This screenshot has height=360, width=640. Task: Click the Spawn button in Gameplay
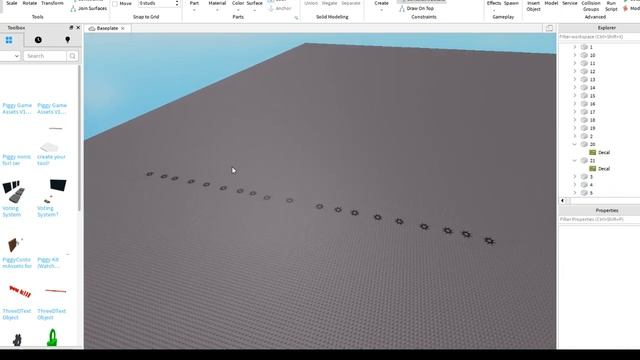click(511, 3)
